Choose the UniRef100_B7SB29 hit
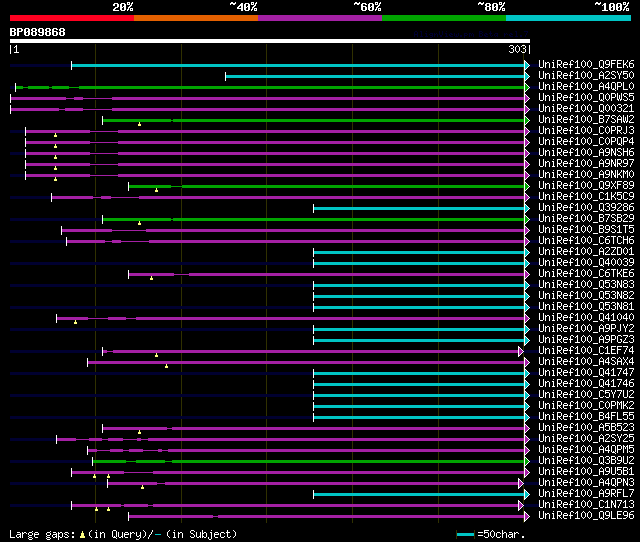The width and height of the screenshot is (640, 542). 586,219
